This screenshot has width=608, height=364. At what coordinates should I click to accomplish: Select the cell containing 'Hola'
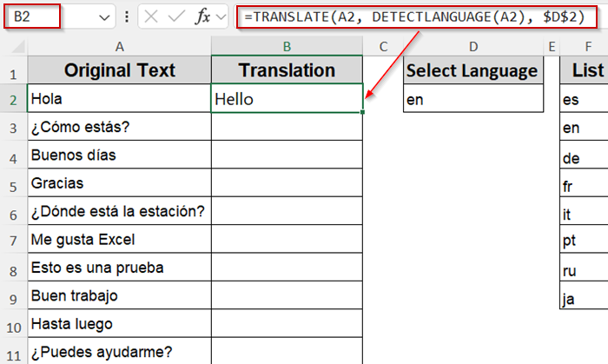coord(120,98)
